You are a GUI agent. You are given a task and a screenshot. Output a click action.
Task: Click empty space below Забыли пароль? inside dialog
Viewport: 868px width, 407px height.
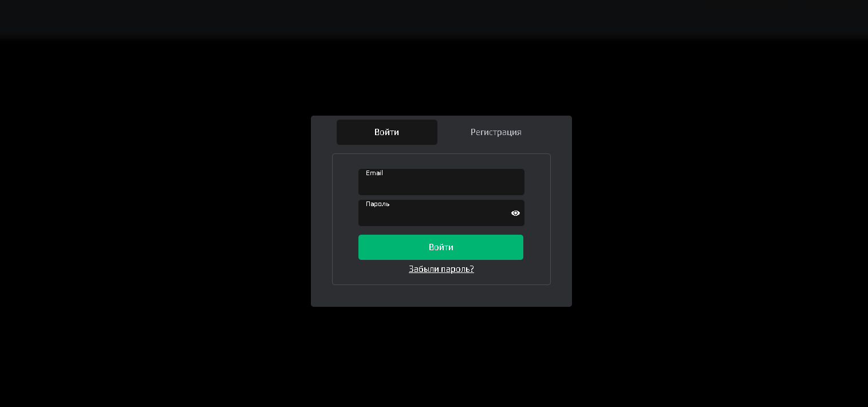click(441, 296)
